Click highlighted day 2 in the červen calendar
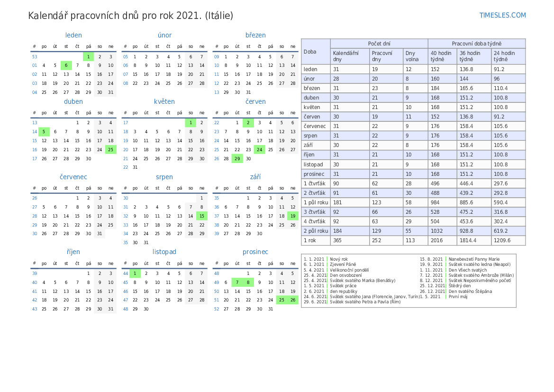 pos(248,123)
